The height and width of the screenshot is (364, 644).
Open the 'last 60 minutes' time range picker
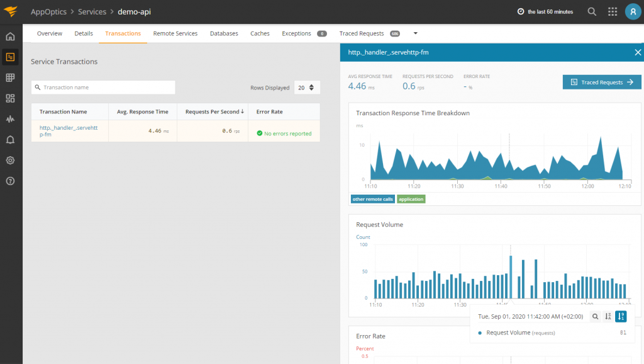click(x=545, y=11)
